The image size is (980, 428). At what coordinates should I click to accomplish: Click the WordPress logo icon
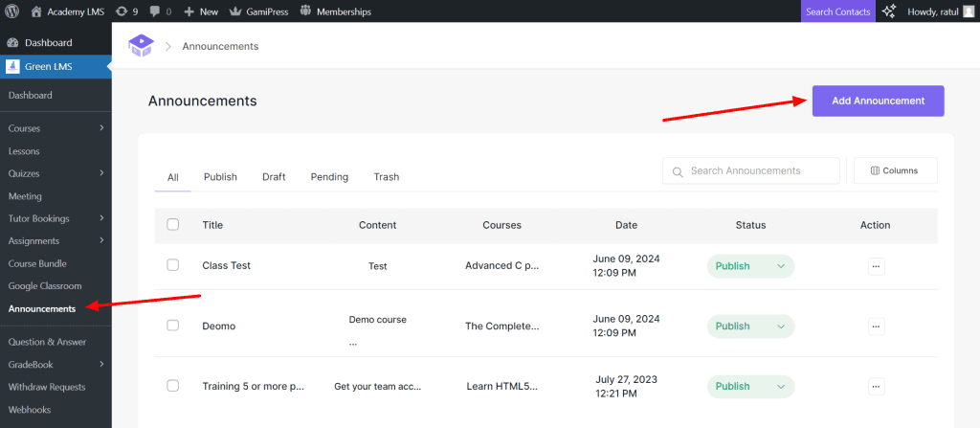point(12,11)
